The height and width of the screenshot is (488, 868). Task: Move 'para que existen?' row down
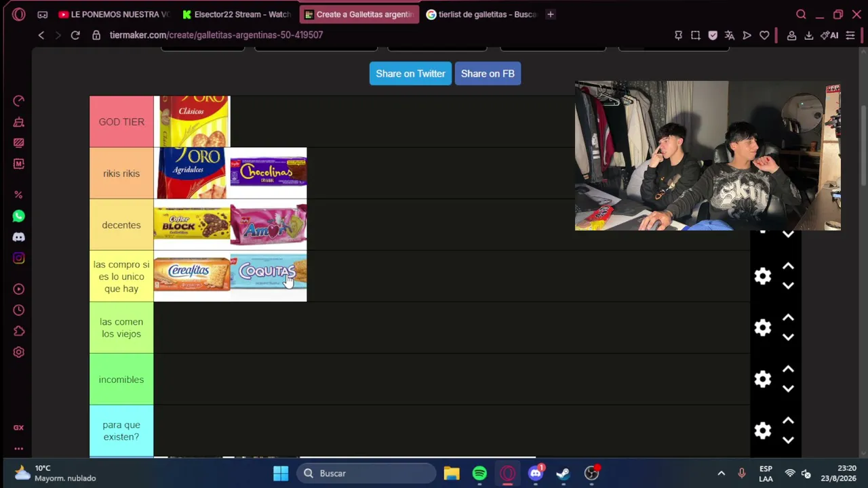click(788, 440)
